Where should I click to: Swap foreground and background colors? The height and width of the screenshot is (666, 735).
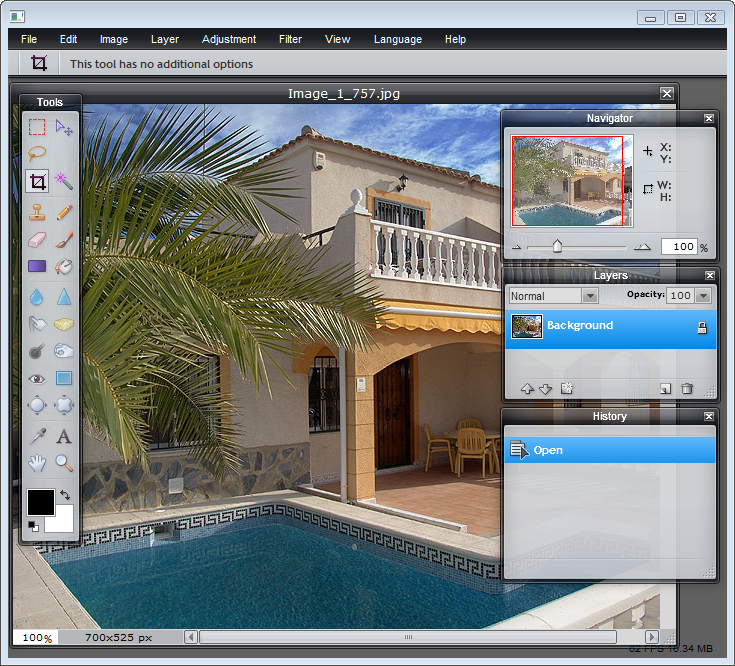click(x=65, y=495)
